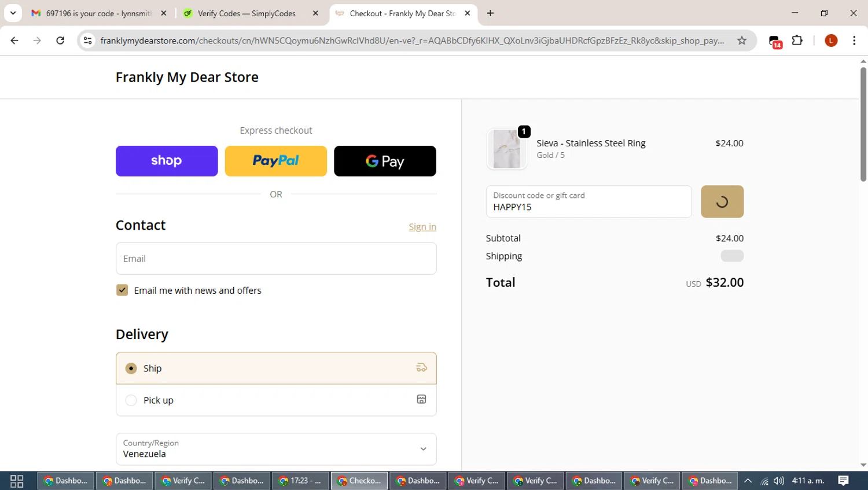The image size is (868, 490).
Task: Open the Country/Region dropdown
Action: (x=276, y=449)
